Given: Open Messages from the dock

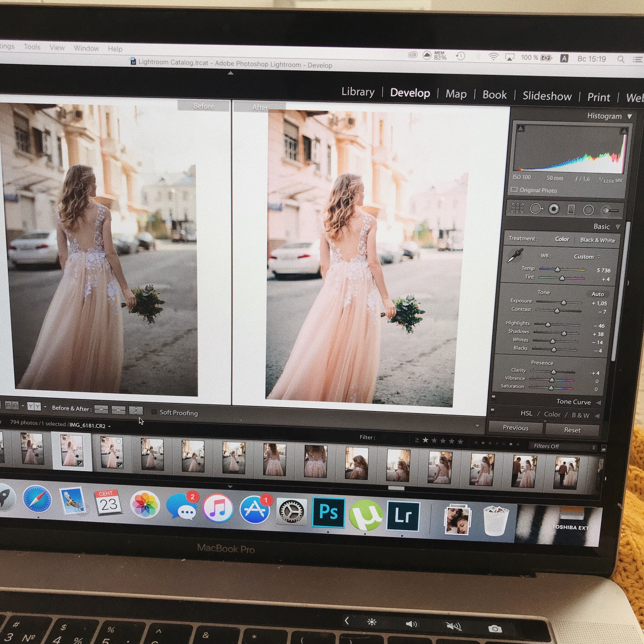Looking at the screenshot, I should [x=182, y=507].
